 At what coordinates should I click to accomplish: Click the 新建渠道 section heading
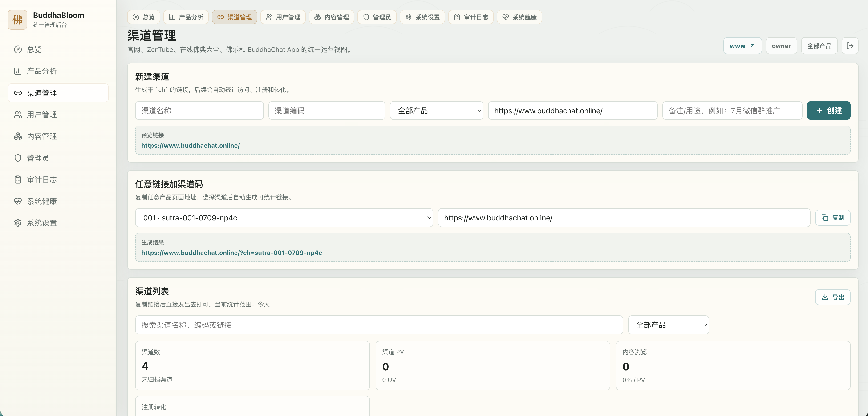[152, 77]
